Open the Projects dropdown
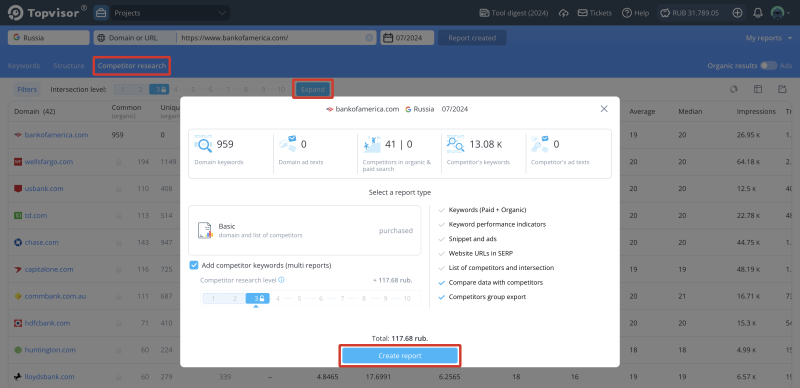 [x=170, y=13]
